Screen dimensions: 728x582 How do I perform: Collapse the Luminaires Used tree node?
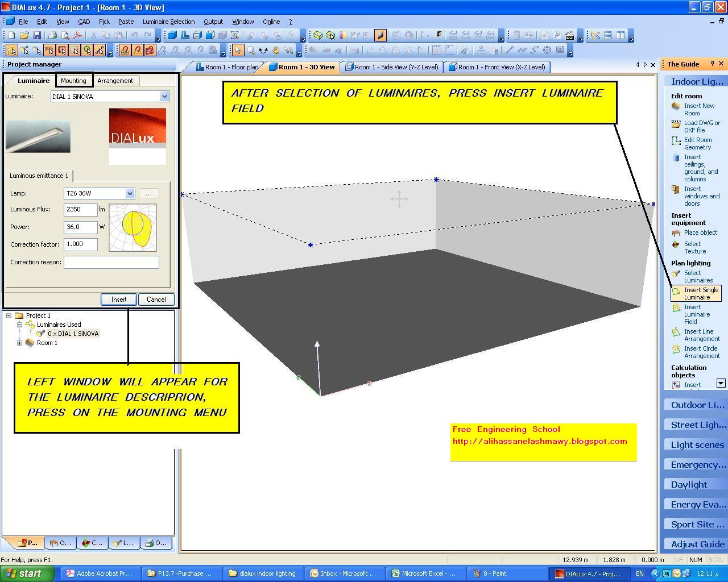click(x=20, y=325)
